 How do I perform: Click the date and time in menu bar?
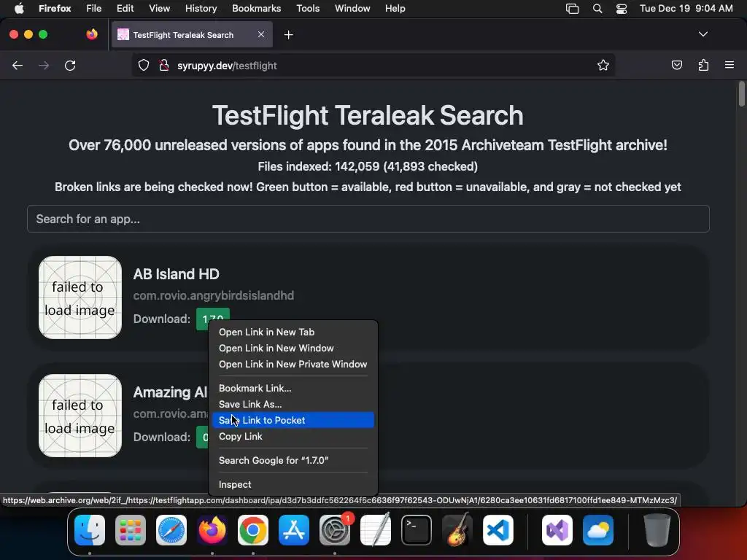[686, 9]
